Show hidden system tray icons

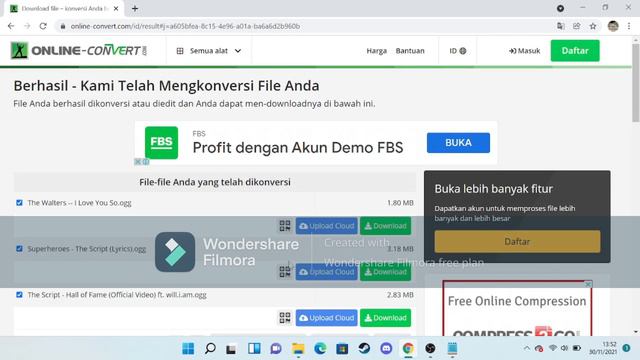527,349
